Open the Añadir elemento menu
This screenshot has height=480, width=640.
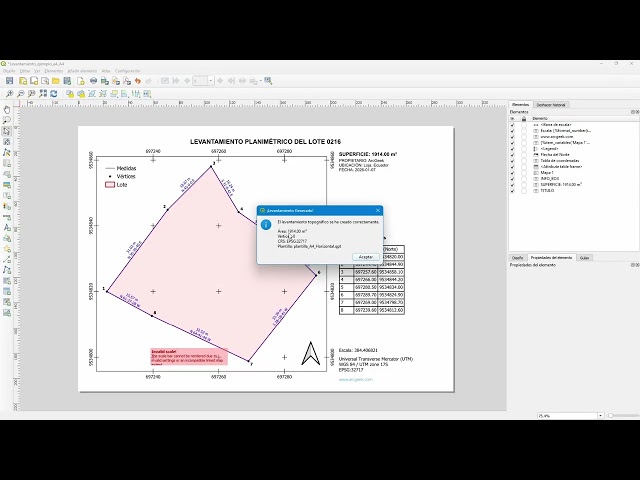[82, 71]
